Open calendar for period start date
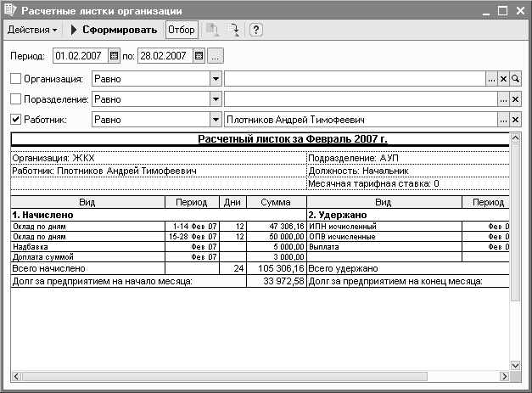 click(115, 56)
